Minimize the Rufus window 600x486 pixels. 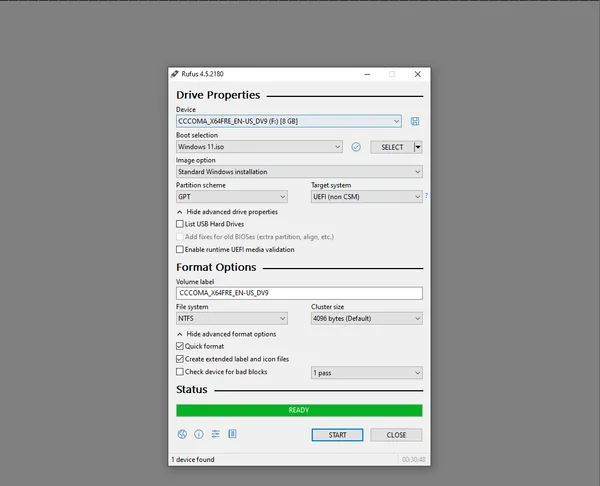pos(367,74)
